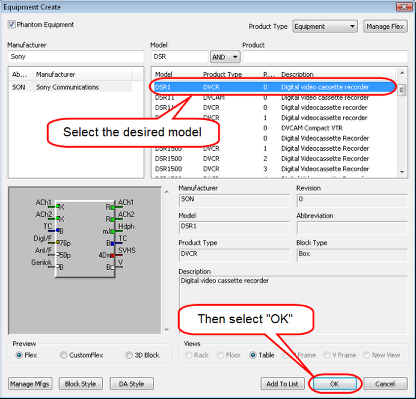The image size is (416, 399).
Task: Click the Description text area
Action: point(293,305)
